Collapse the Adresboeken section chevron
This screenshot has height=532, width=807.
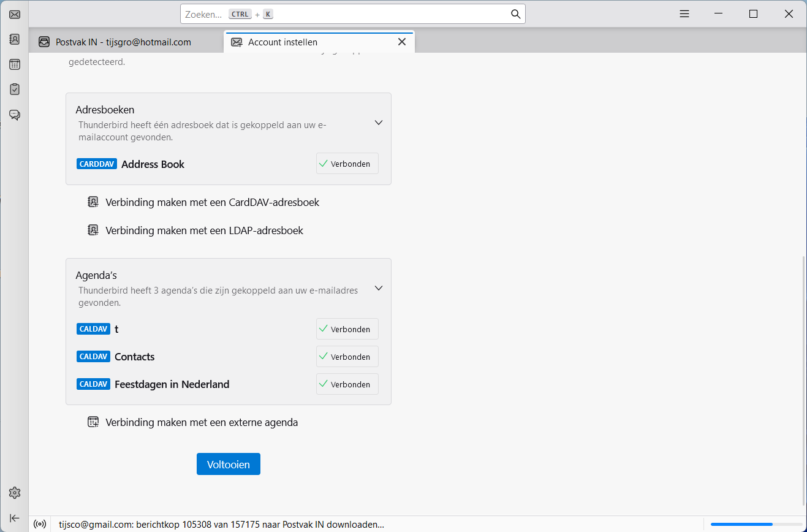pyautogui.click(x=379, y=123)
